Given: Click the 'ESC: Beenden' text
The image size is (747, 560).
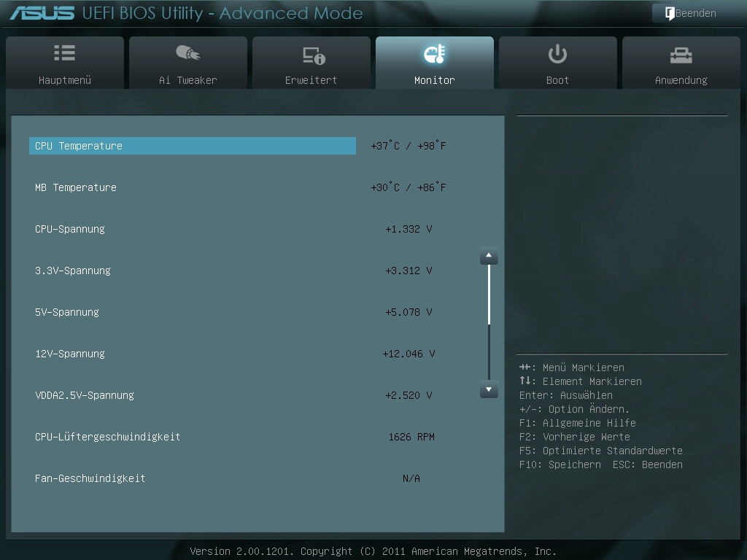Looking at the screenshot, I should [648, 464].
